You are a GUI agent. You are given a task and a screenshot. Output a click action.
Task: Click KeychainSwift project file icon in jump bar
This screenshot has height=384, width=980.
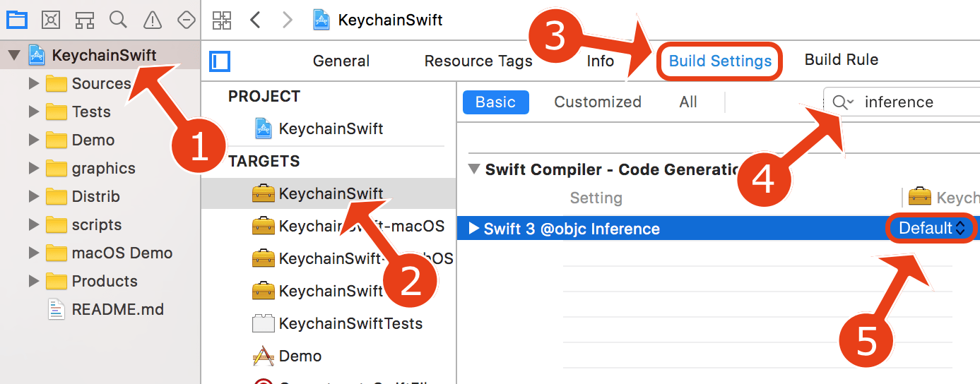pos(322,20)
